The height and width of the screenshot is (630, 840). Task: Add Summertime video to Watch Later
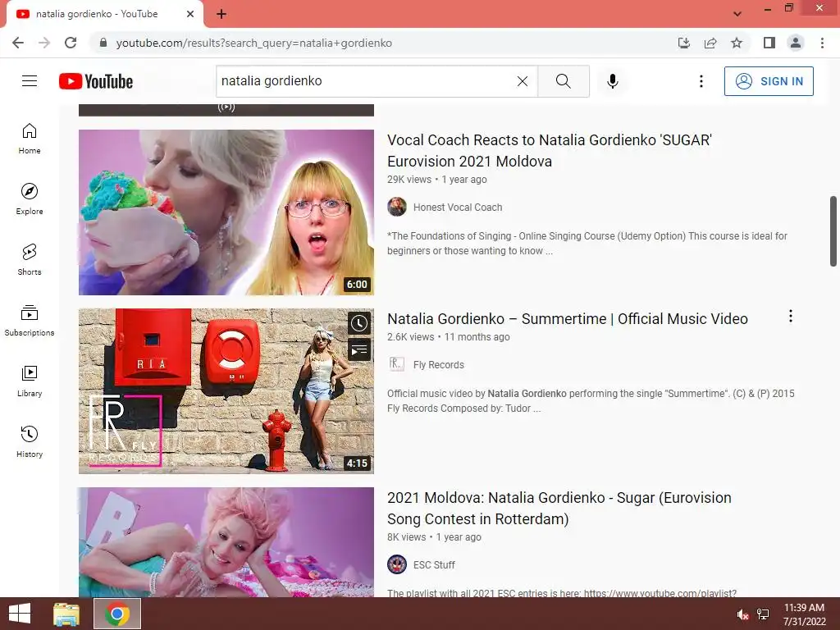[359, 323]
